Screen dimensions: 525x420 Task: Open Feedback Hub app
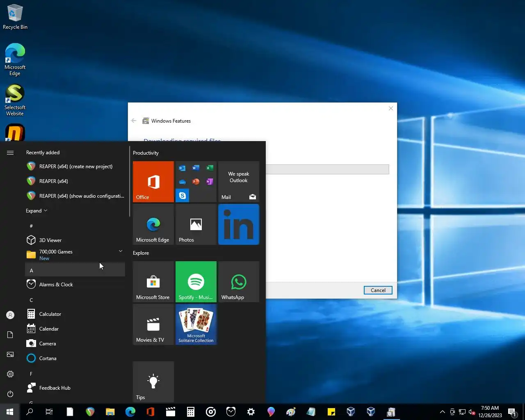pyautogui.click(x=75, y=388)
